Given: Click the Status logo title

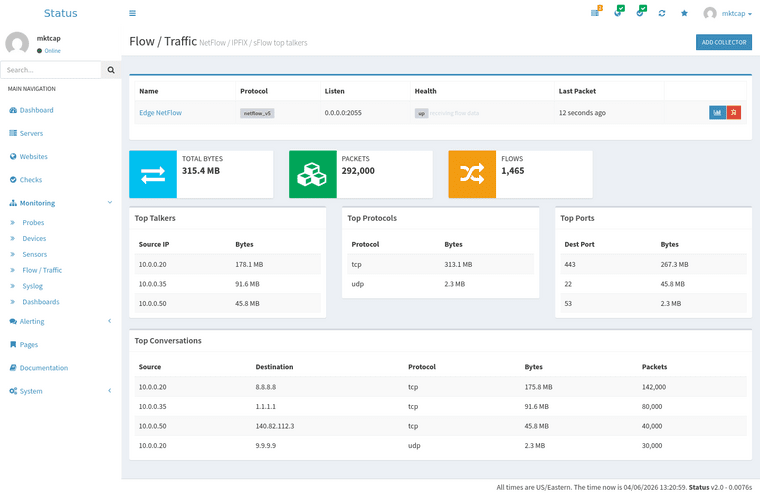Looking at the screenshot, I should [61, 13].
